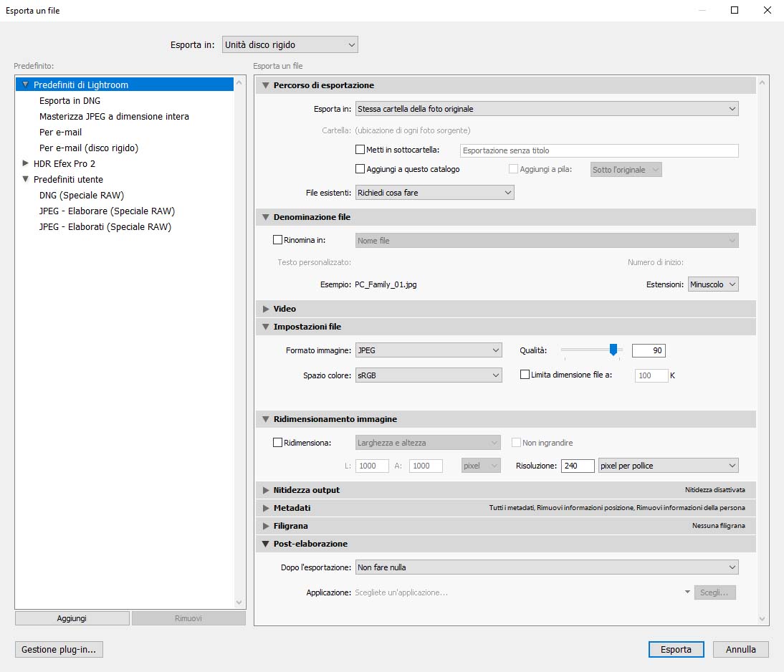Check the Rinomina in checkbox
Image resolution: width=784 pixels, height=672 pixels.
pos(278,240)
